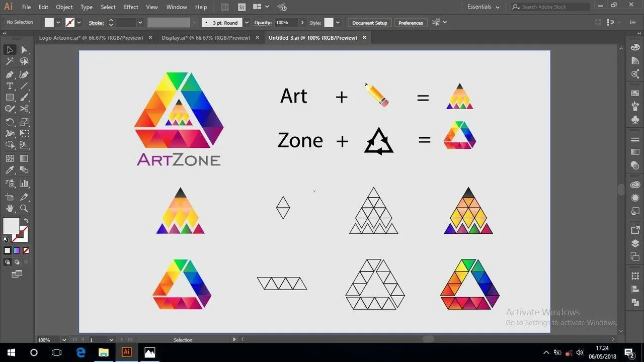Open the Object menu
The height and width of the screenshot is (362, 644).
click(64, 7)
